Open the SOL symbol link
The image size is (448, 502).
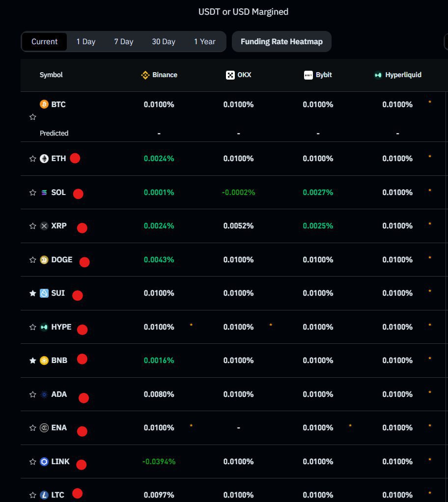(58, 193)
